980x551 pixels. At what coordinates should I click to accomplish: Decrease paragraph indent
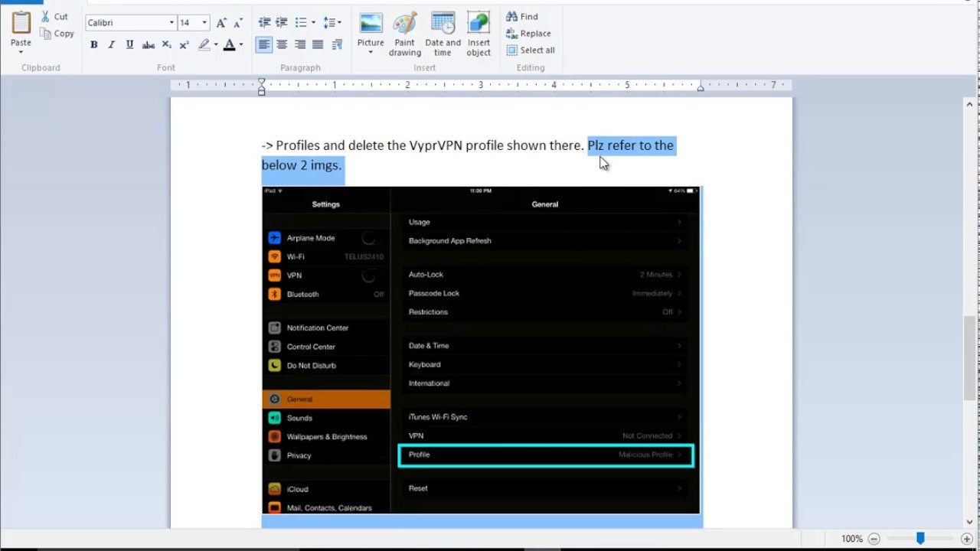264,23
